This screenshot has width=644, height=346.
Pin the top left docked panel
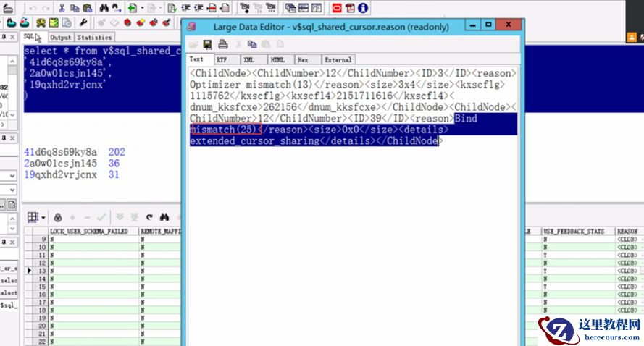tap(4, 37)
